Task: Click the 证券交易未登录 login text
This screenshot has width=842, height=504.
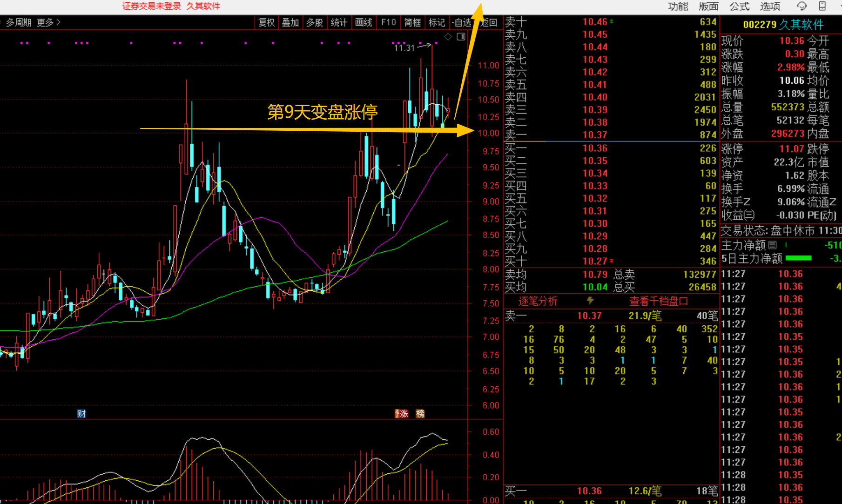Action: (x=151, y=6)
